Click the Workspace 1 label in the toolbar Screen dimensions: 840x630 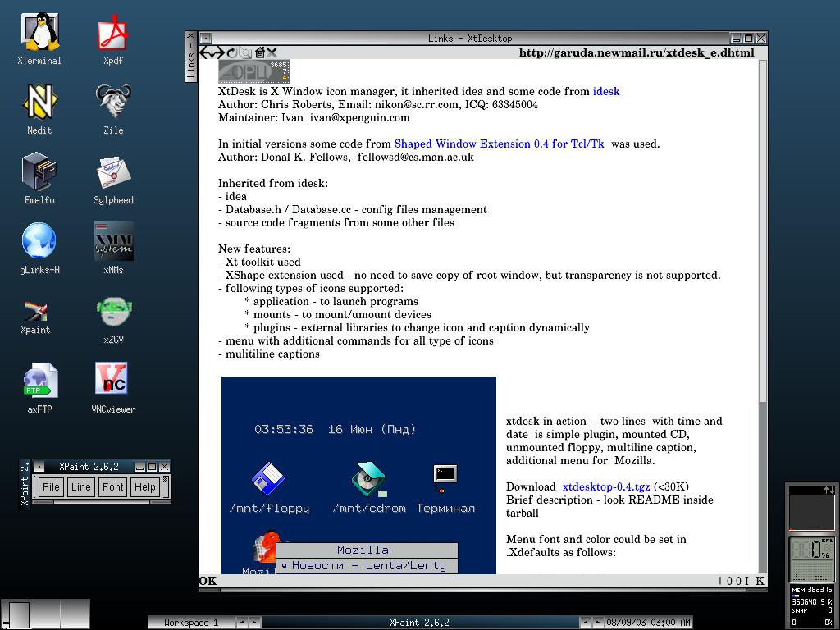point(191,623)
